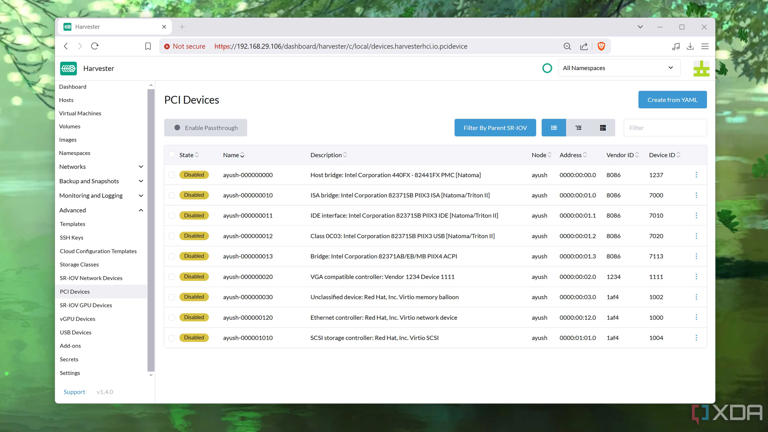768x432 pixels.
Task: Bookmark this page in address bar
Action: [x=148, y=46]
